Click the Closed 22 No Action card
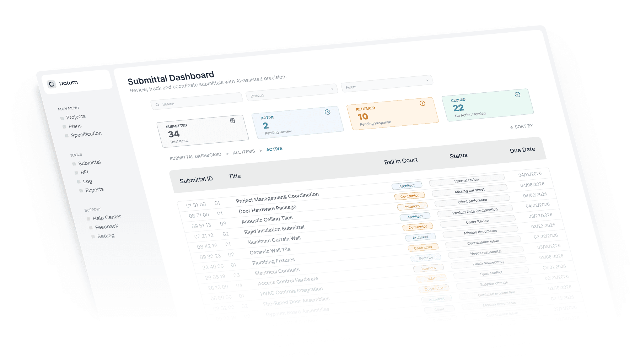The image size is (635, 364). point(488,105)
